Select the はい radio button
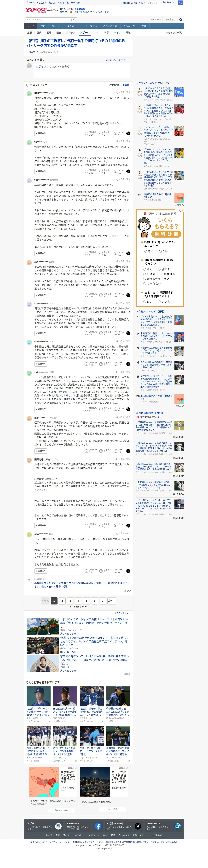The image size is (208, 868). coord(144,302)
